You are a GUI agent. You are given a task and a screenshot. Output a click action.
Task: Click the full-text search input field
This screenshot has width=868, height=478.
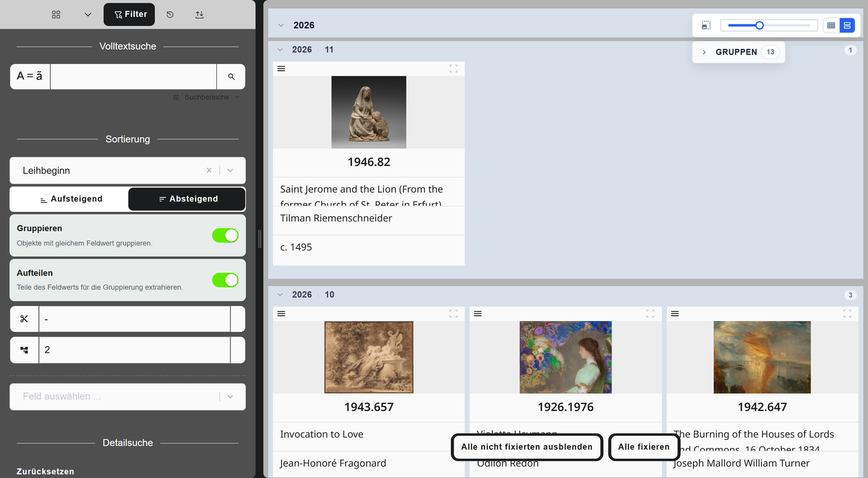click(134, 76)
